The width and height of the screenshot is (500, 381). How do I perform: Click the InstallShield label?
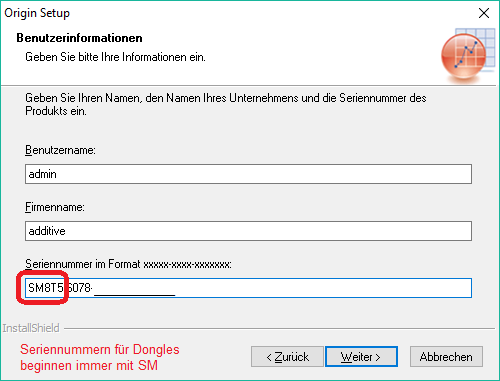coord(31,328)
